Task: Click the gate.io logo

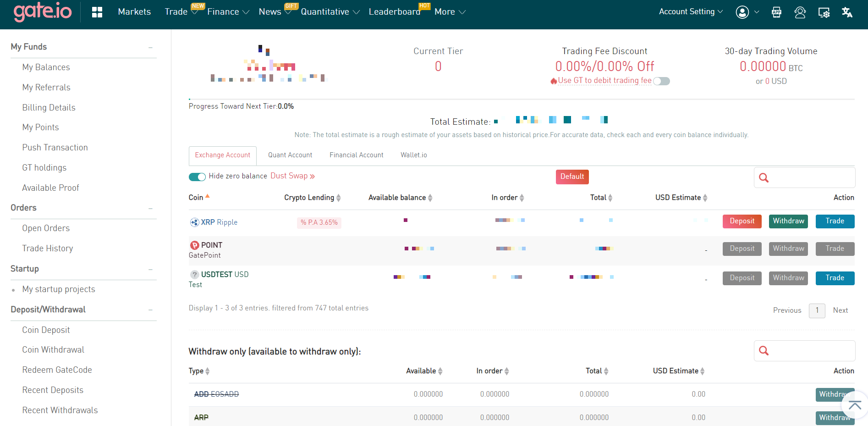Action: pos(43,11)
